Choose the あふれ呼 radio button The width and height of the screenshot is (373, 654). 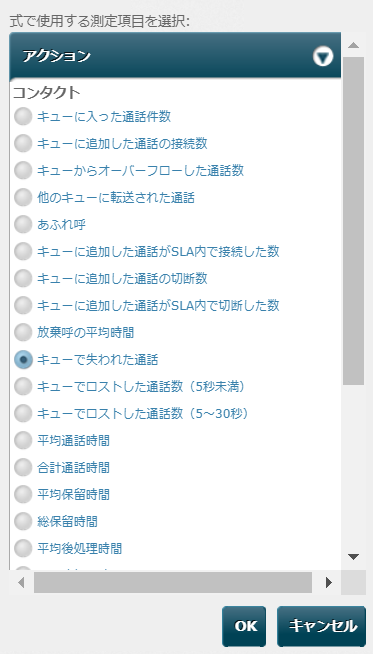click(23, 224)
